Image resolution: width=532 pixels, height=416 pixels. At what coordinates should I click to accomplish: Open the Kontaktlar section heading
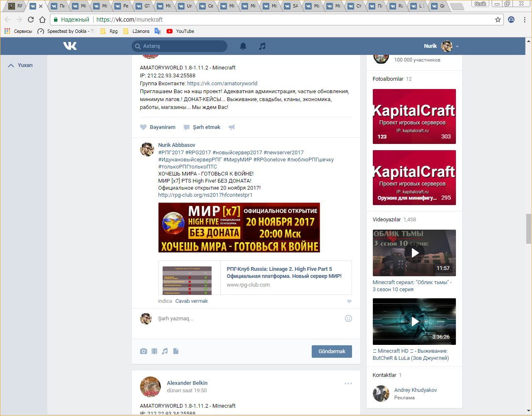tap(384, 375)
